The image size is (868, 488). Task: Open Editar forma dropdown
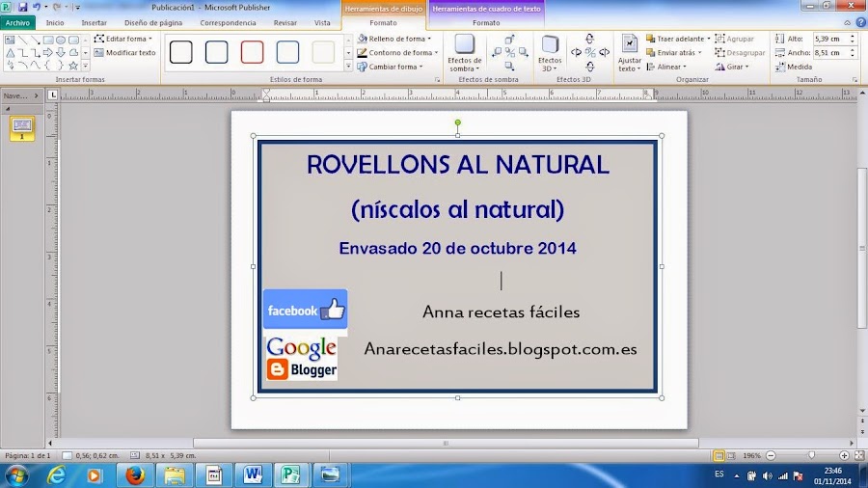coord(122,39)
